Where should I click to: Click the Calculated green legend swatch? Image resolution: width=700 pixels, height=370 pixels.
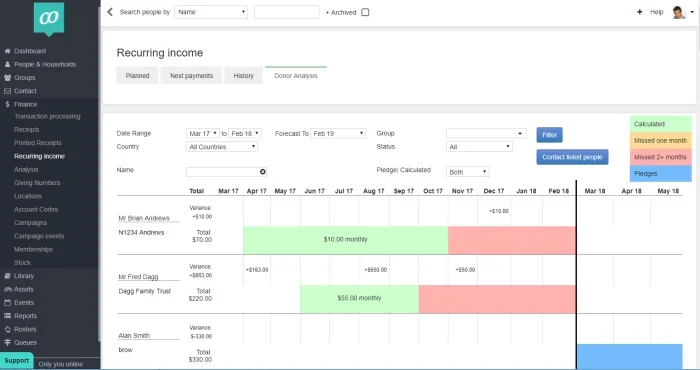[x=661, y=124]
